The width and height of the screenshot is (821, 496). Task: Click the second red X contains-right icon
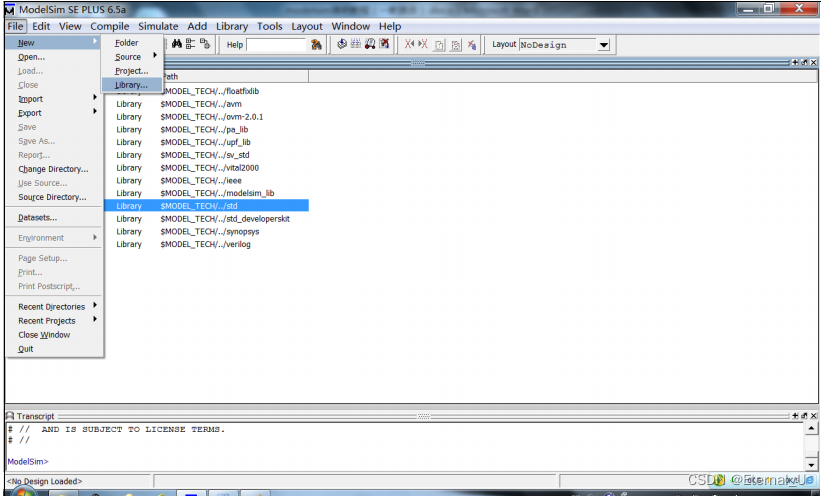423,45
